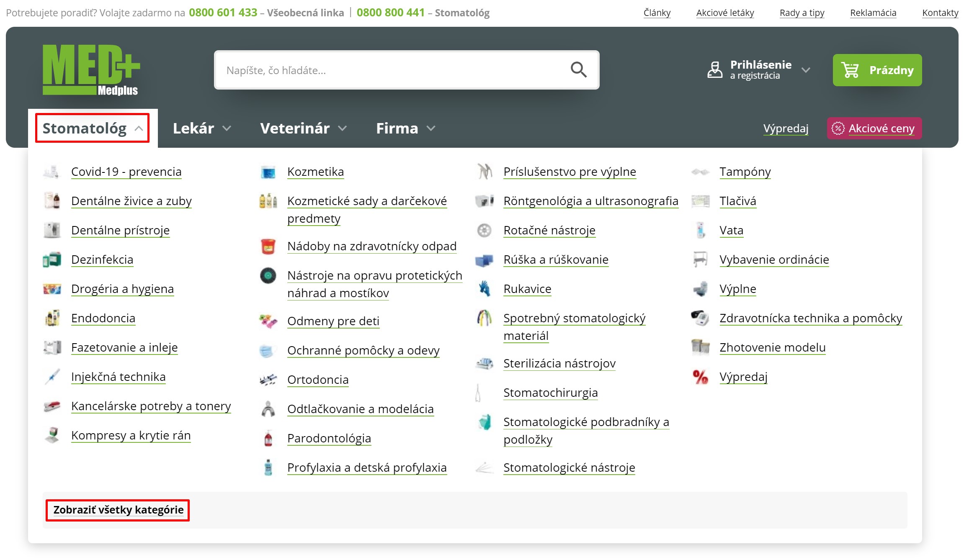Click the Ochranné pomôcky face mask icon
This screenshot has height=560, width=964.
(268, 350)
